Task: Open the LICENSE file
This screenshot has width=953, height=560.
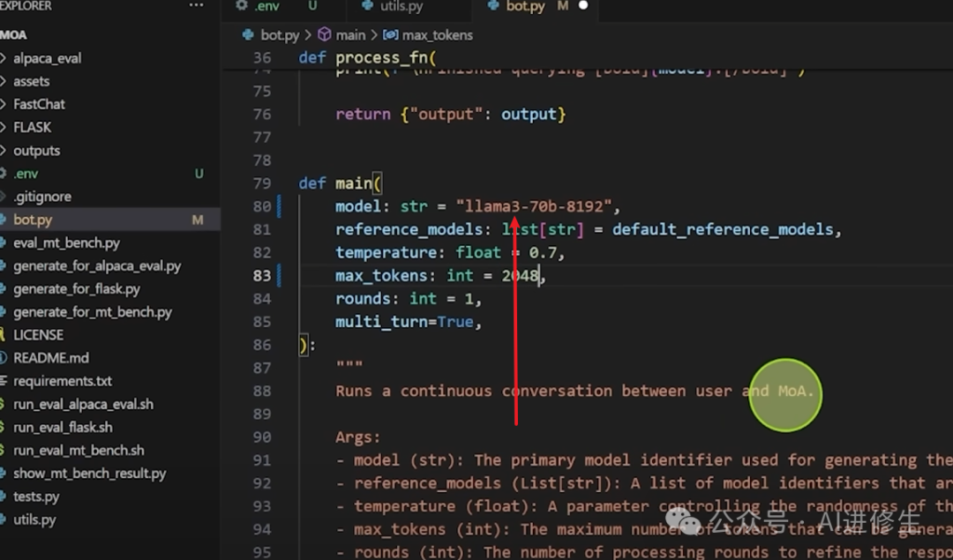Action: coord(38,335)
